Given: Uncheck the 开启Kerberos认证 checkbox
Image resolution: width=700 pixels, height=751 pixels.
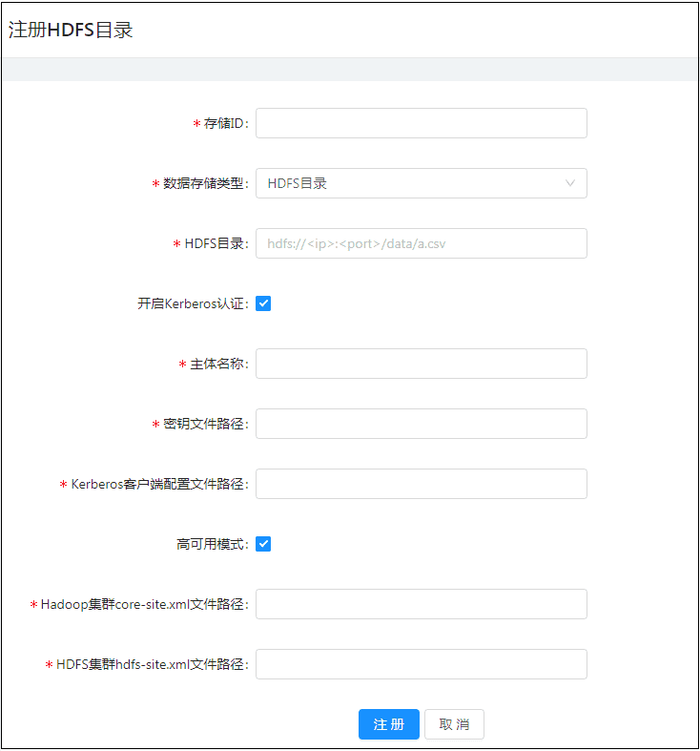Looking at the screenshot, I should click(x=264, y=303).
